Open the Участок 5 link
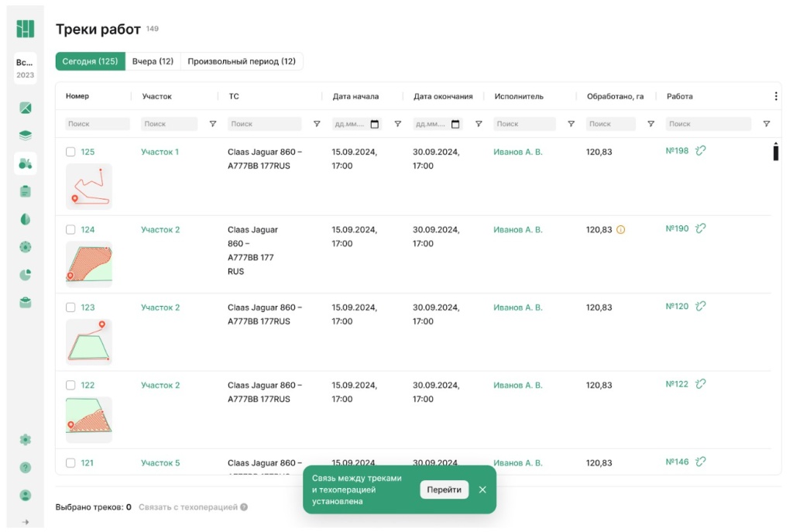Viewport: 793px width, 532px height. coord(160,463)
